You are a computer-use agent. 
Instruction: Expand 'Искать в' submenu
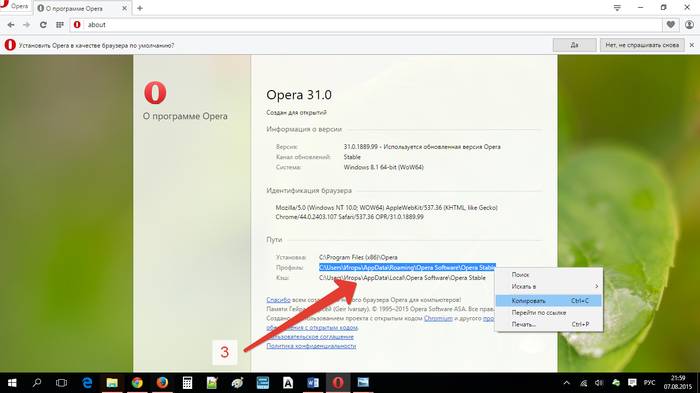tap(549, 286)
